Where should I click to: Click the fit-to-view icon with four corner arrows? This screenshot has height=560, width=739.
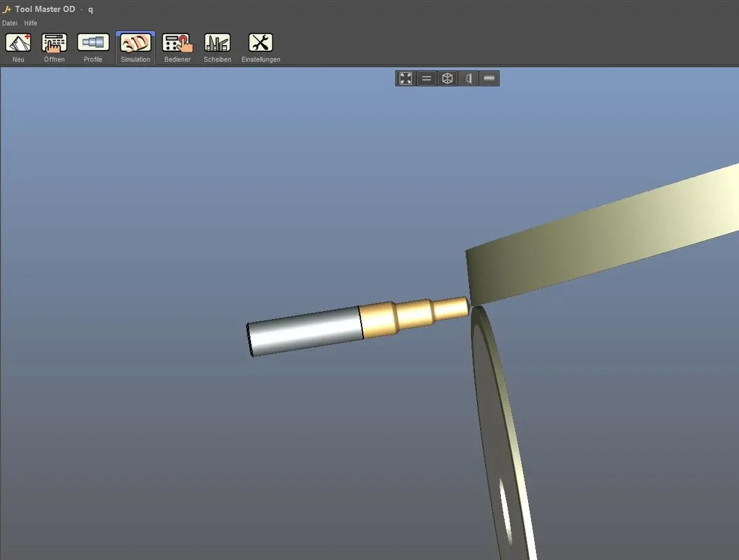tap(405, 78)
